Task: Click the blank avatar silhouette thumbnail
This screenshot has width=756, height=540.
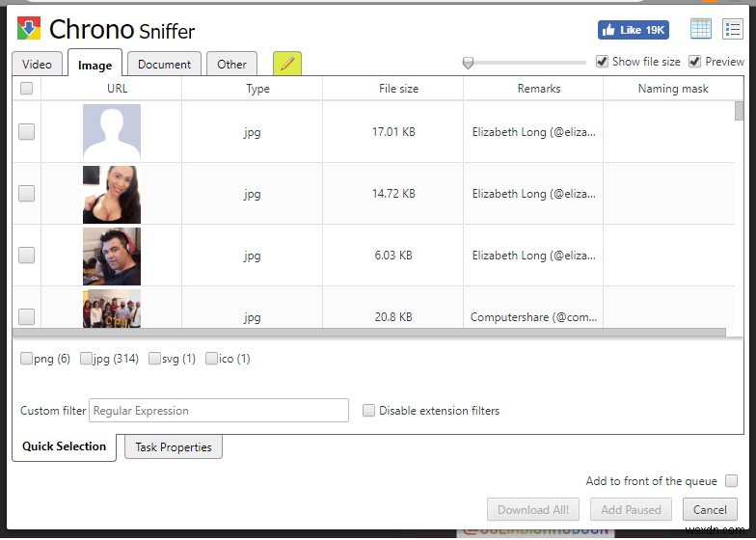Action: click(112, 132)
